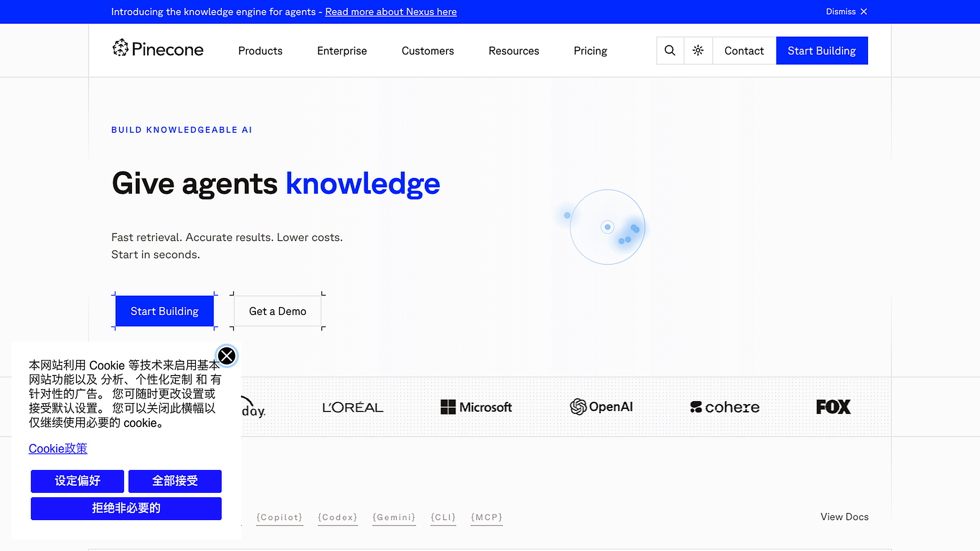Click the BUILD KNOWLEDGEABLE AI label

point(182,130)
